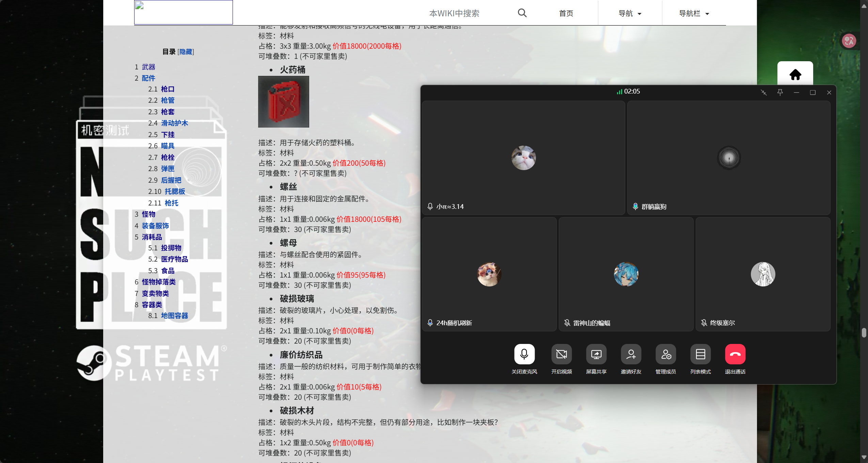
Task: Jump to 容器类 section
Action: click(152, 305)
